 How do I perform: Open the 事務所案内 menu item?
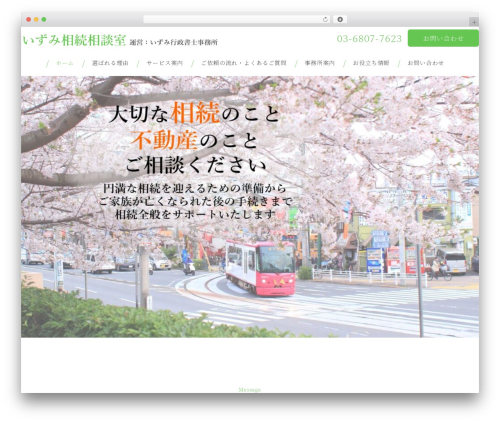click(320, 63)
